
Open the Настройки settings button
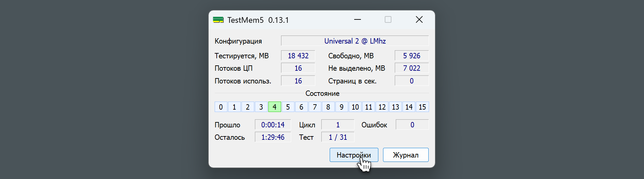(x=354, y=155)
